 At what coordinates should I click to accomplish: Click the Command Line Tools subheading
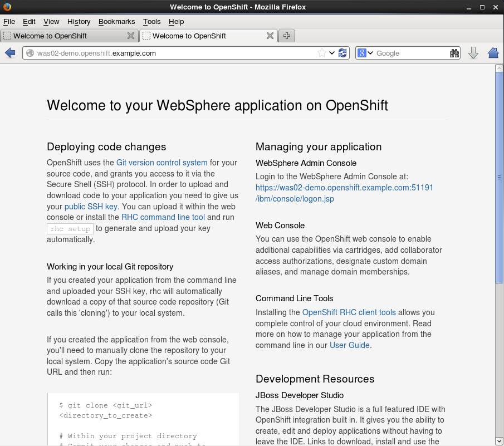[295, 298]
